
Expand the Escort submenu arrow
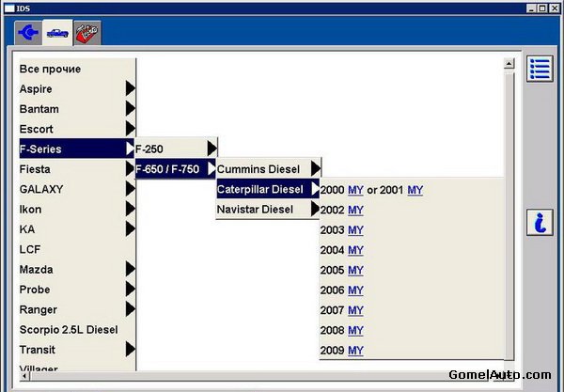131,129
